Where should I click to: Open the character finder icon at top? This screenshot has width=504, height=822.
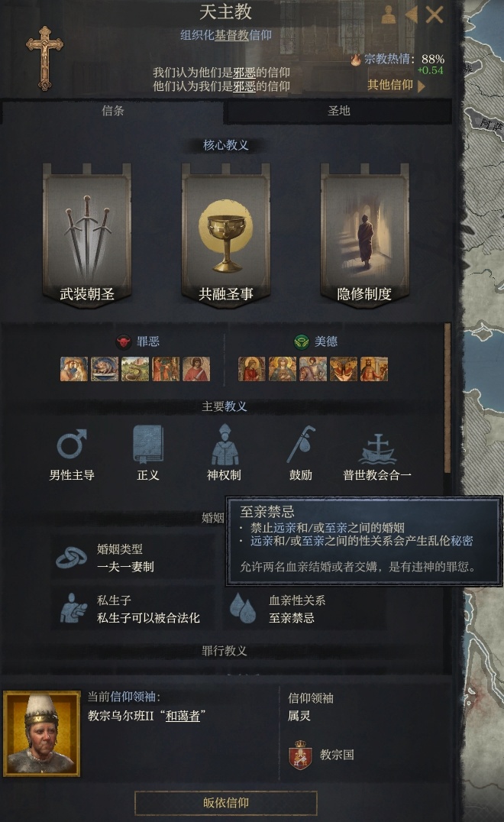click(389, 15)
